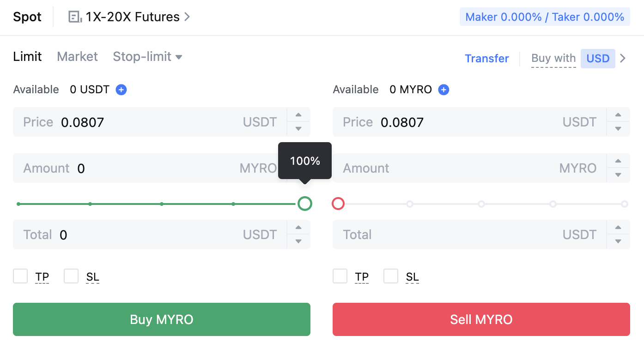Click the sell-side Total input field

coord(462,234)
